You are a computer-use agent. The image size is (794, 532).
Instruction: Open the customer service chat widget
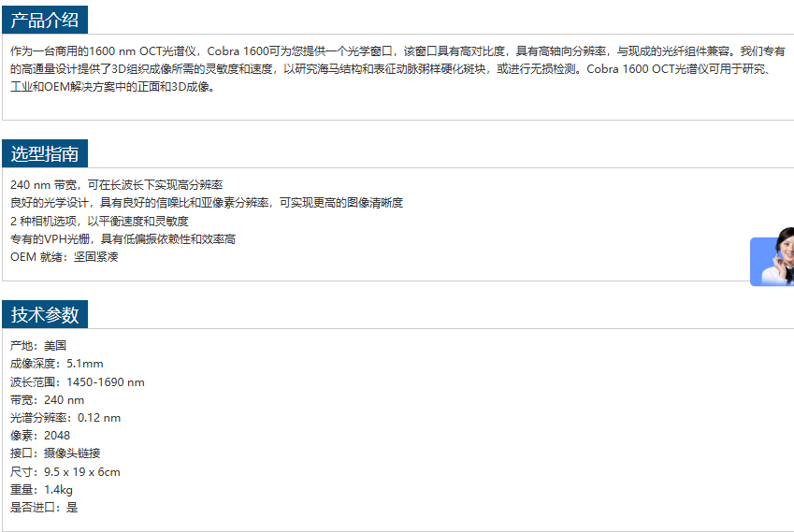coord(772,257)
